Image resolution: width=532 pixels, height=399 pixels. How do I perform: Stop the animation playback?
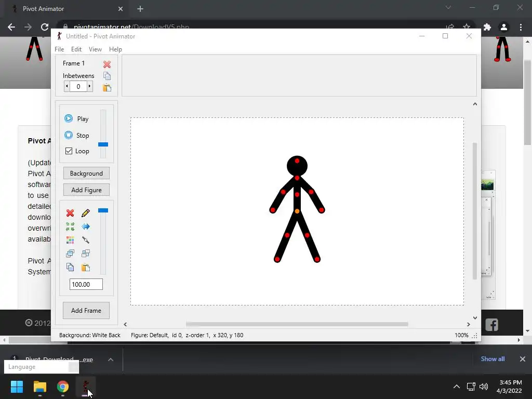(77, 136)
